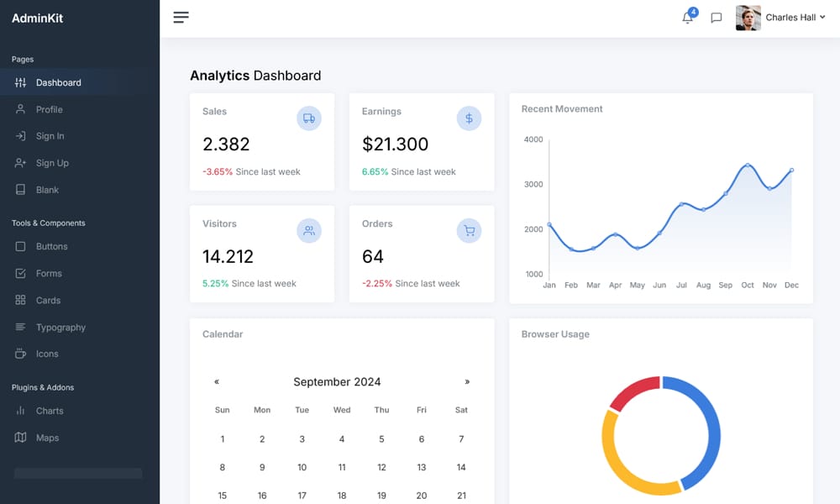This screenshot has height=504, width=840.
Task: Open notifications via the bell icon
Action: coord(687,18)
